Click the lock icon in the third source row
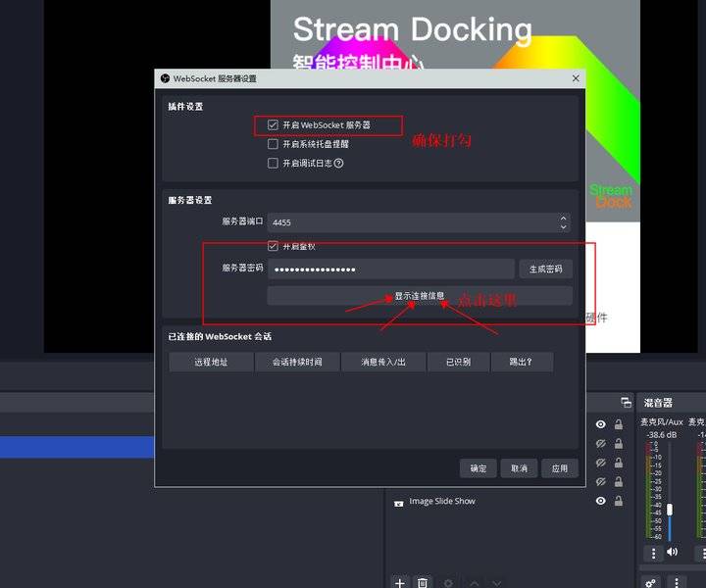706x588 pixels. pos(619,463)
